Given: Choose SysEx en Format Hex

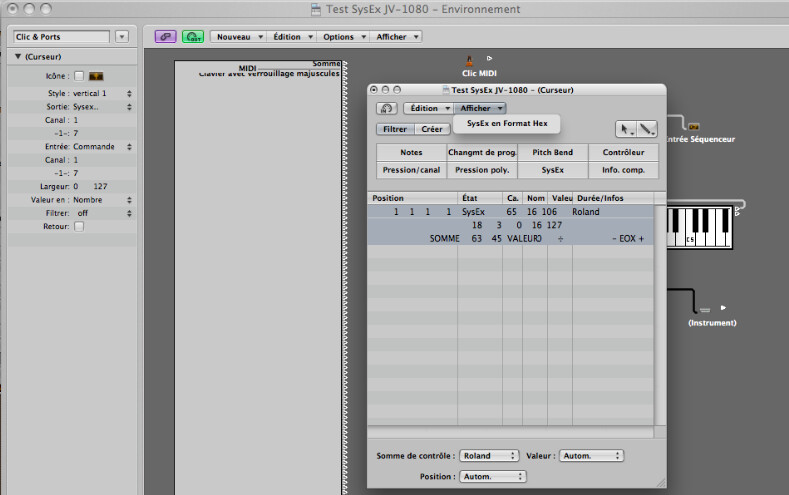Looking at the screenshot, I should click(507, 123).
